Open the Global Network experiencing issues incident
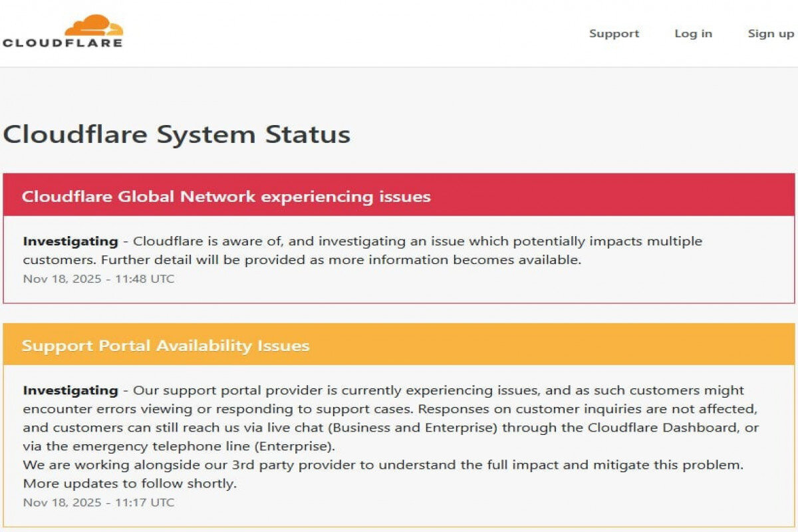This screenshot has width=798, height=532. [x=226, y=197]
